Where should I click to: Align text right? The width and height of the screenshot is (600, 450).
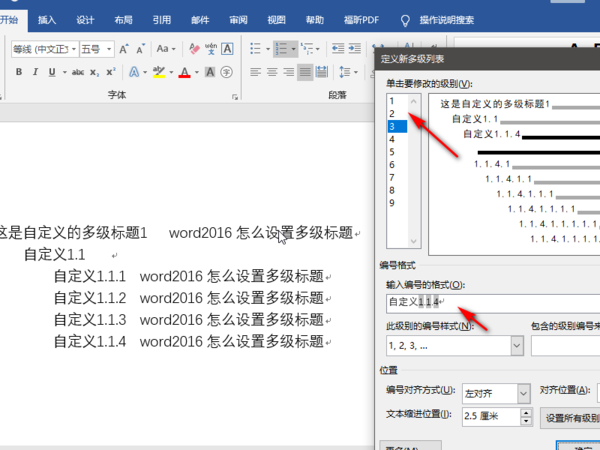point(289,72)
